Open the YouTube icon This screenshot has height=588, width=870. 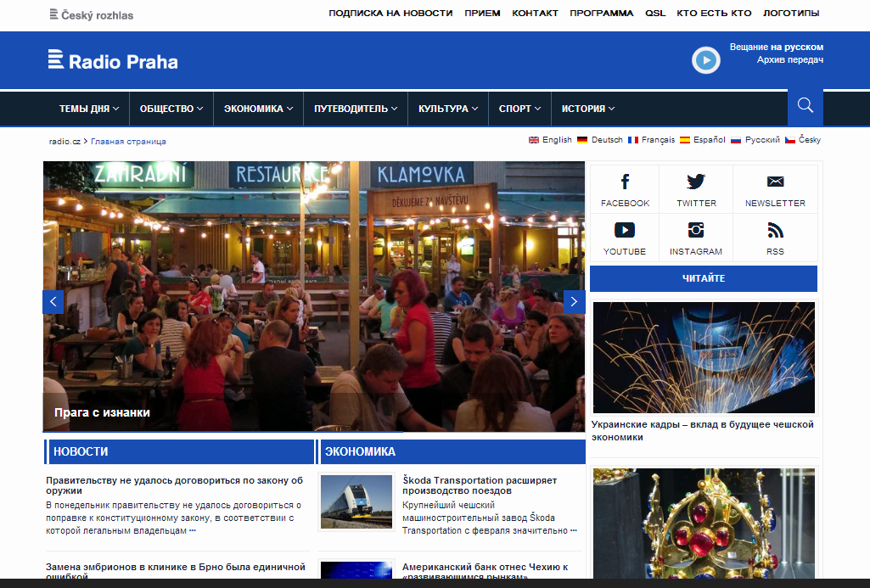click(x=625, y=230)
